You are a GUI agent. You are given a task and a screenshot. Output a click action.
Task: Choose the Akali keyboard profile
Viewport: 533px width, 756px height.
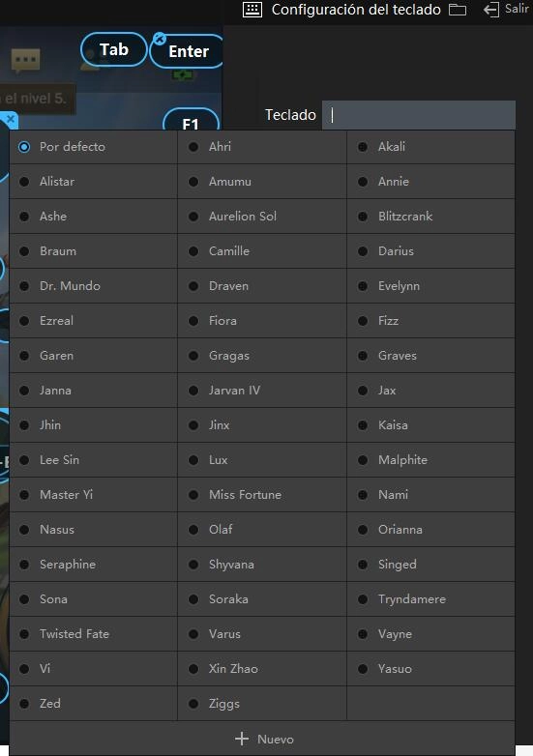pyautogui.click(x=430, y=147)
